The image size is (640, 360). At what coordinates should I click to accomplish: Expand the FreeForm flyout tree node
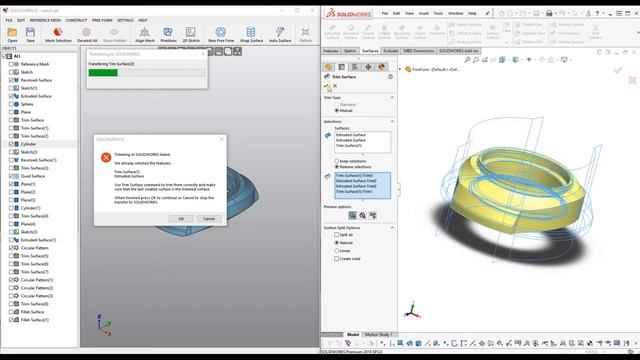[400, 69]
